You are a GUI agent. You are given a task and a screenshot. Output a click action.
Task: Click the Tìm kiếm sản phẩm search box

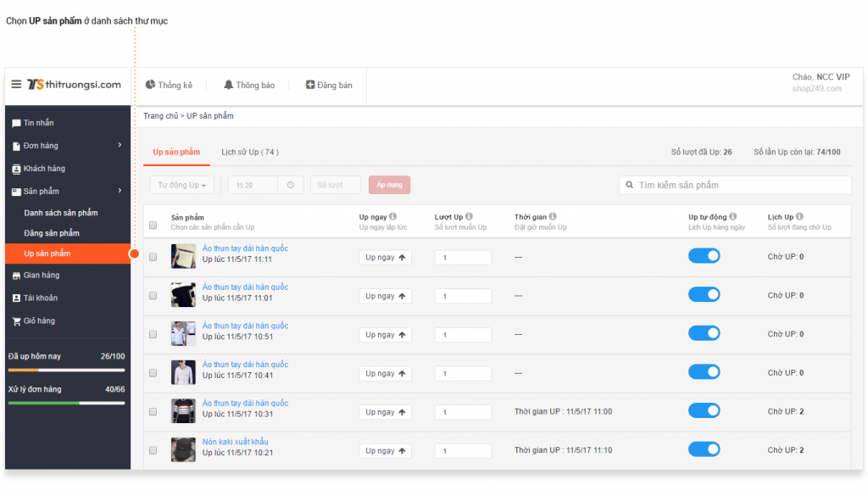(735, 185)
